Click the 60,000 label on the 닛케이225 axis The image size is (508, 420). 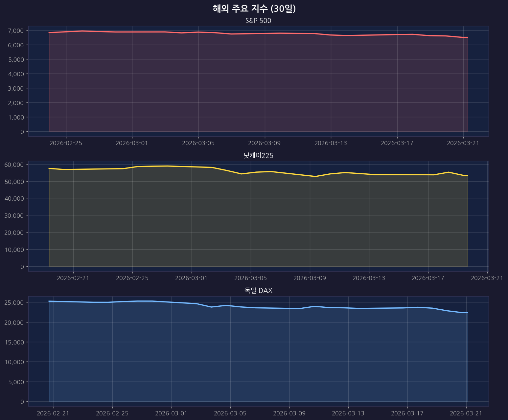pos(14,165)
